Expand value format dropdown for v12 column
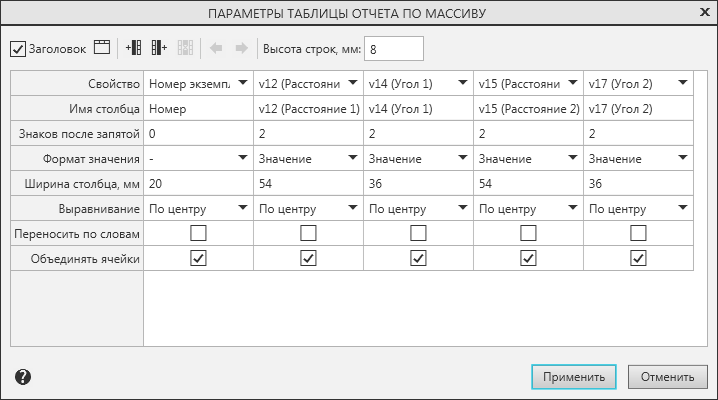Image resolution: width=718 pixels, height=400 pixels. pyautogui.click(x=351, y=157)
